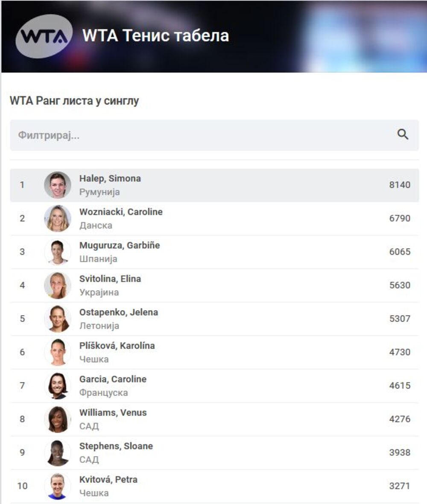This screenshot has width=427, height=504.
Task: Click the 5630 points value
Action: click(x=399, y=285)
